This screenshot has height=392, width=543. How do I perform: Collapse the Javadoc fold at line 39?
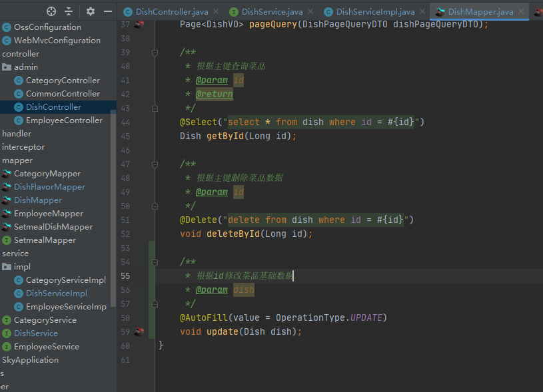tap(155, 53)
